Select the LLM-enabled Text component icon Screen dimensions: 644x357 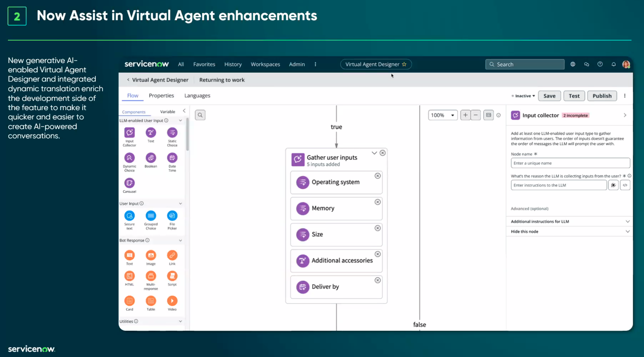coord(151,133)
